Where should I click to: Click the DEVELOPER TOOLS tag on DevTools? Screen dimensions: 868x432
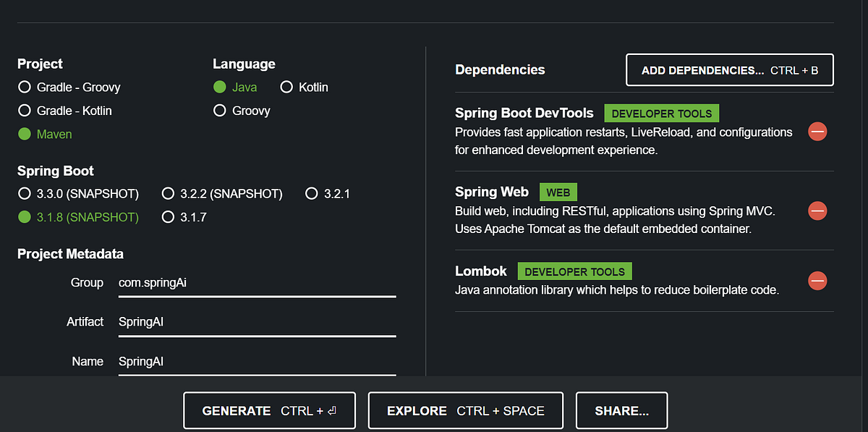click(662, 114)
